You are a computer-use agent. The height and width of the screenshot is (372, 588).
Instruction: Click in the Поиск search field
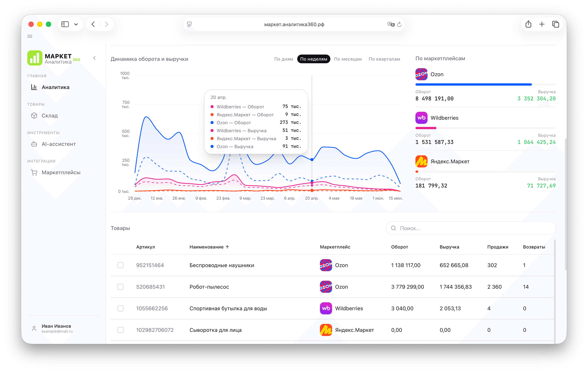tap(471, 228)
